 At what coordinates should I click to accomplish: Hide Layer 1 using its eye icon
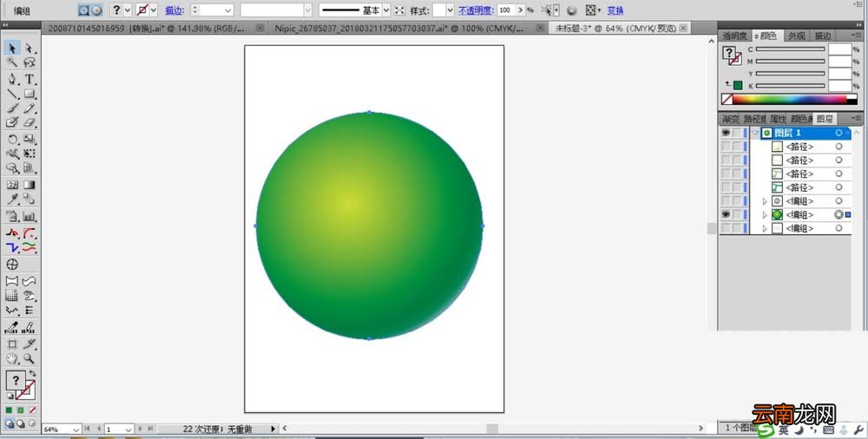click(726, 133)
